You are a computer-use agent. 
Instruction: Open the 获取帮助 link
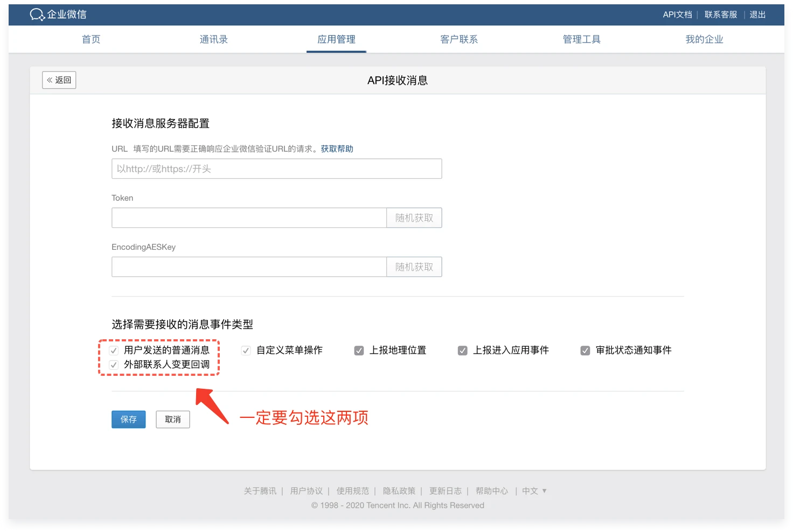(x=337, y=149)
